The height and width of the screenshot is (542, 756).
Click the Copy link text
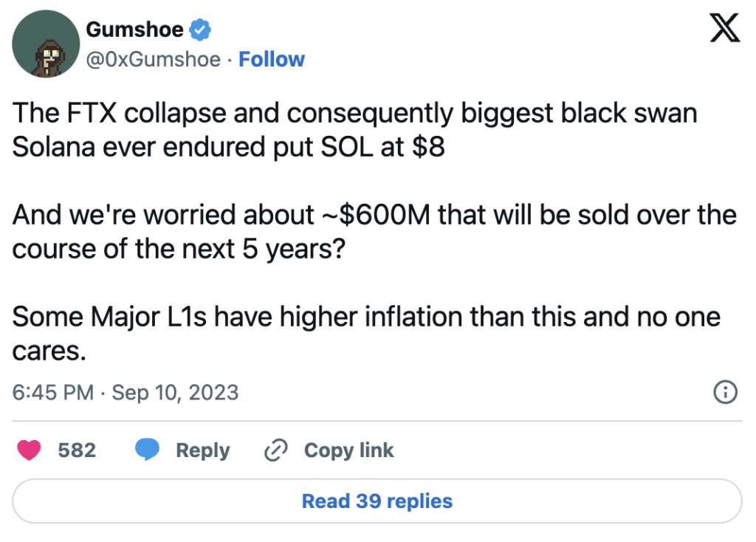(x=348, y=450)
